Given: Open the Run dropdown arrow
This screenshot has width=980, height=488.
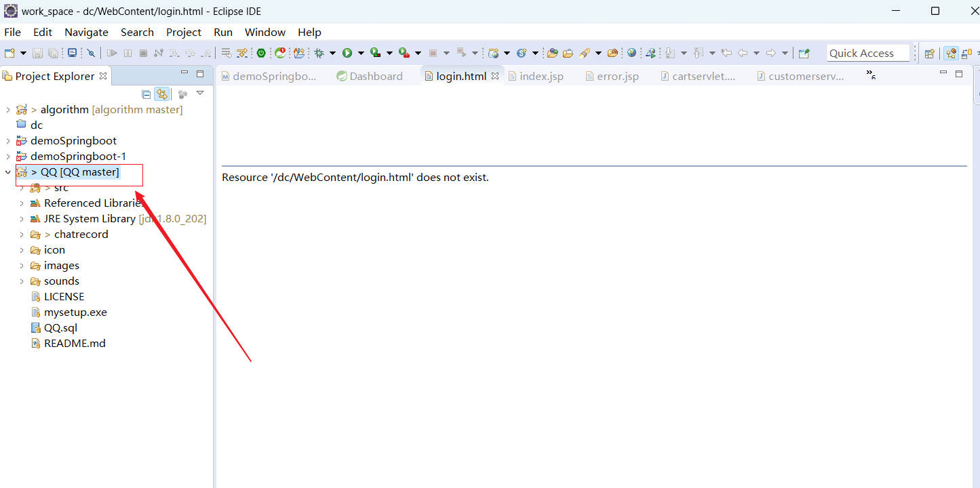Looking at the screenshot, I should (x=361, y=52).
